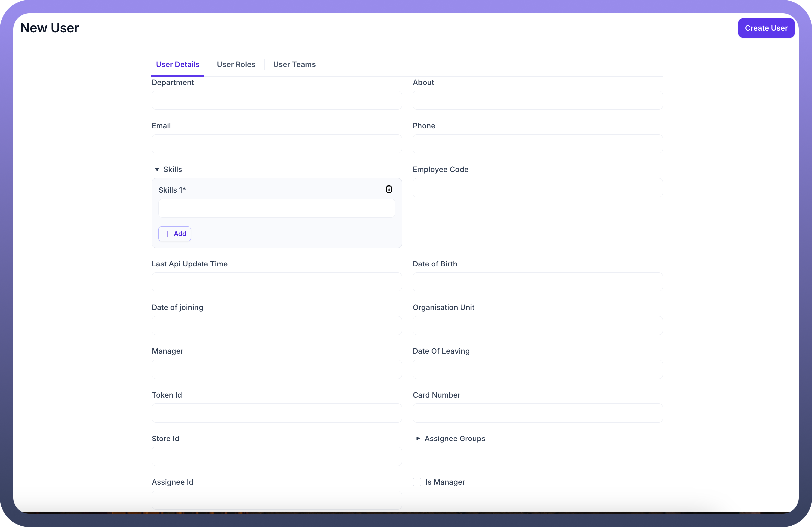Image resolution: width=812 pixels, height=527 pixels.
Task: Focus the Email input field
Action: pos(276,144)
